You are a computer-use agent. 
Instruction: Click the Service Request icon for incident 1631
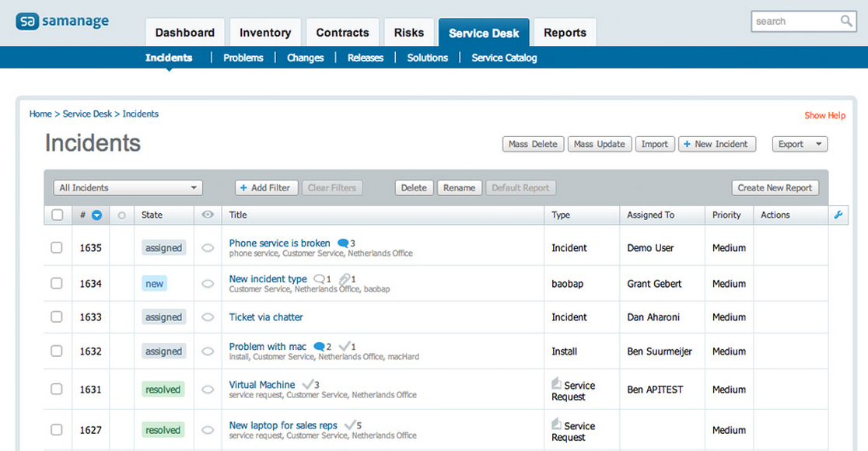[555, 383]
